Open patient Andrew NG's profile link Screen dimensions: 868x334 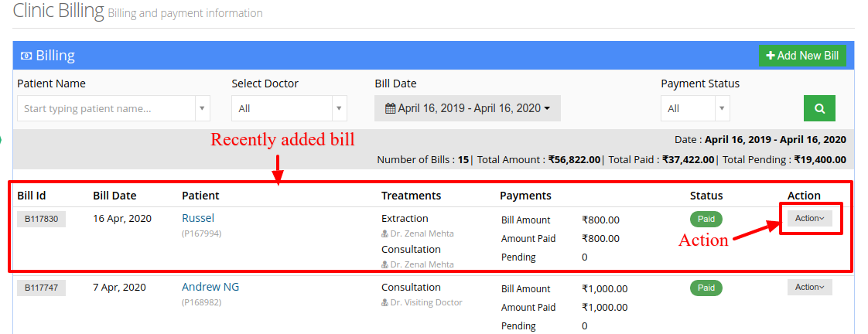pos(210,287)
